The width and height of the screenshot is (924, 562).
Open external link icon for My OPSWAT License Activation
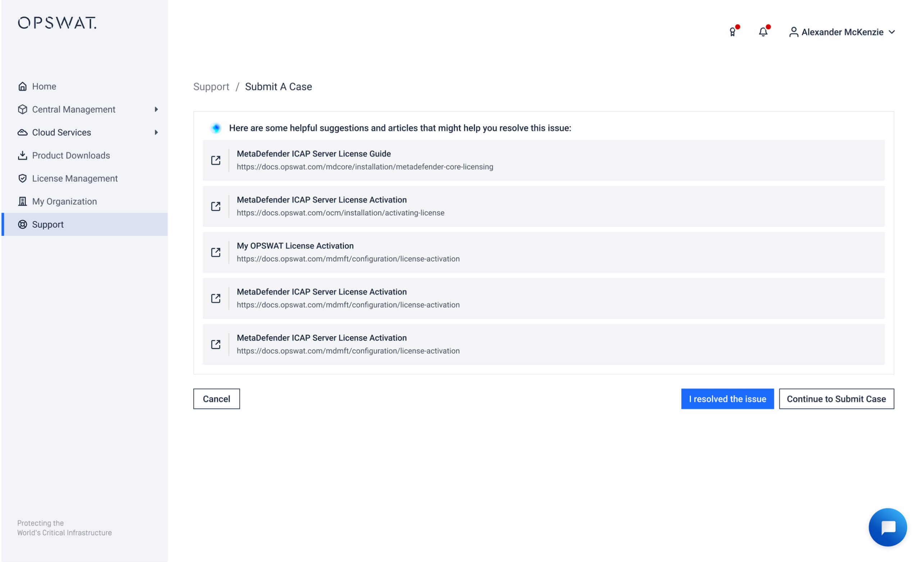pyautogui.click(x=216, y=252)
